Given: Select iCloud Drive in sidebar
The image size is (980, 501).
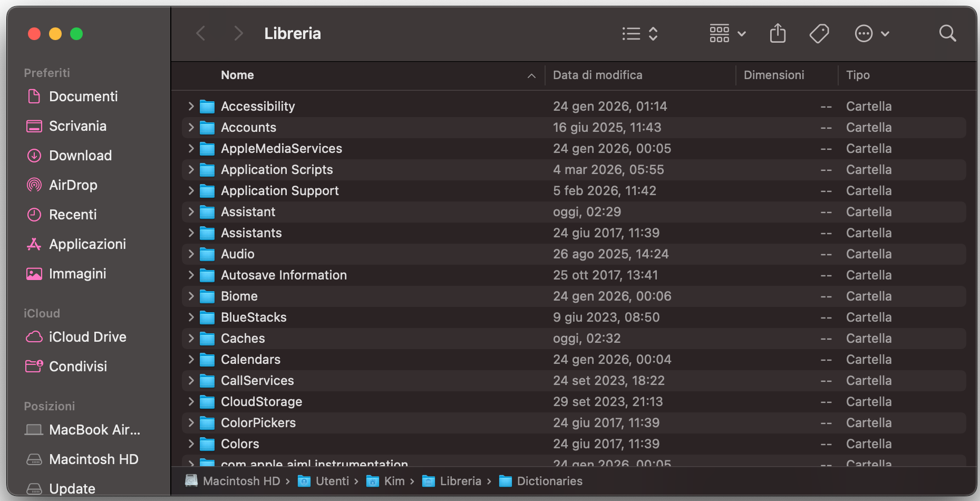Looking at the screenshot, I should coord(88,336).
